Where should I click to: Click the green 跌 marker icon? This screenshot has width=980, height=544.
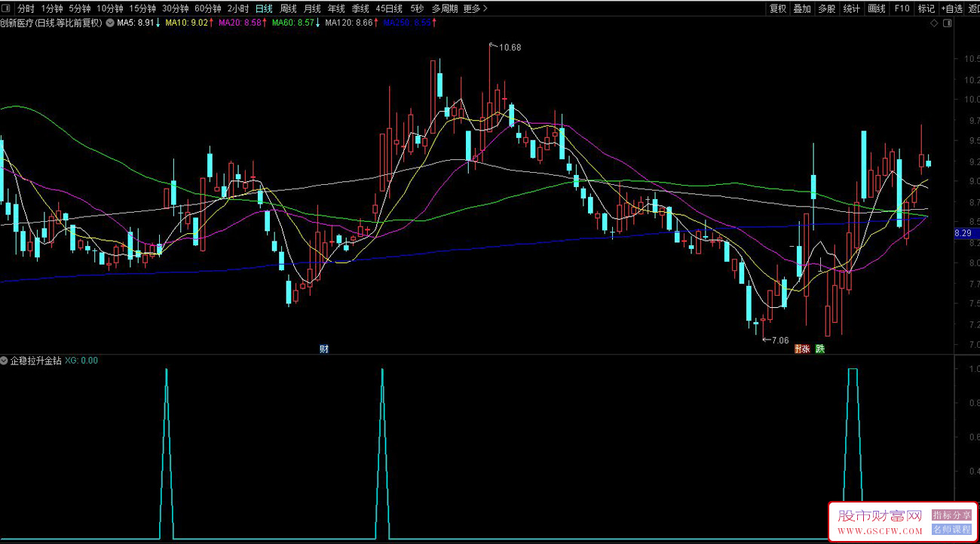click(820, 349)
